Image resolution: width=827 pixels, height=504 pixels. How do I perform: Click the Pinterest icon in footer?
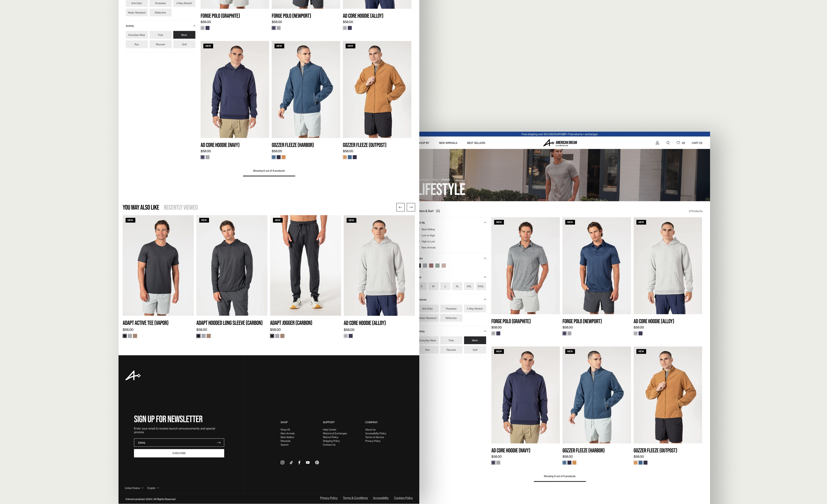click(x=317, y=462)
